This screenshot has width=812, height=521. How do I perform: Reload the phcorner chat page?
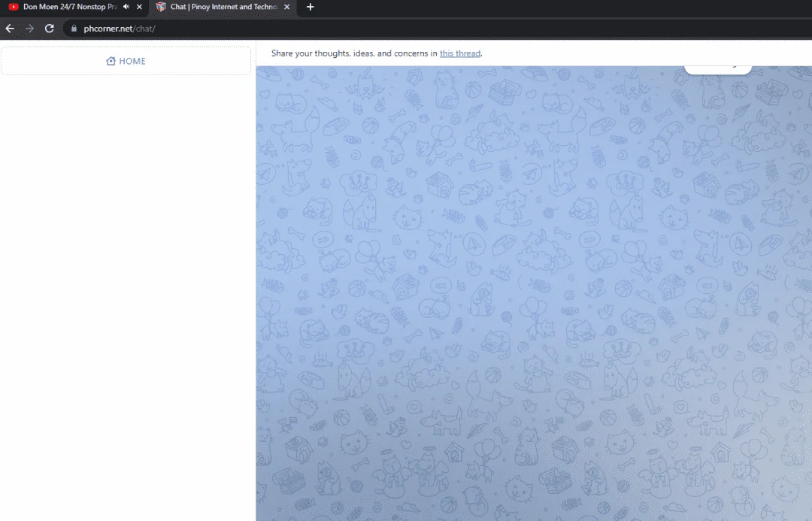coord(49,29)
